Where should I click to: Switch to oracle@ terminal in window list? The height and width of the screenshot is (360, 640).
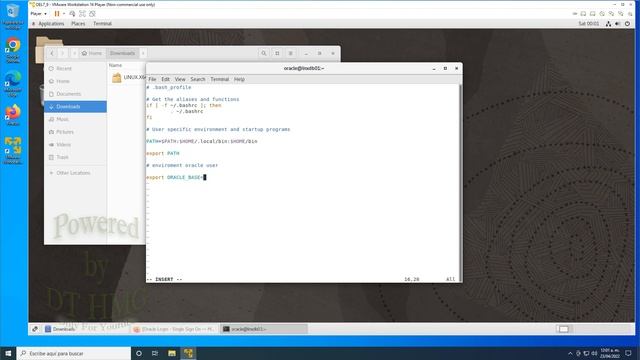(x=264, y=329)
